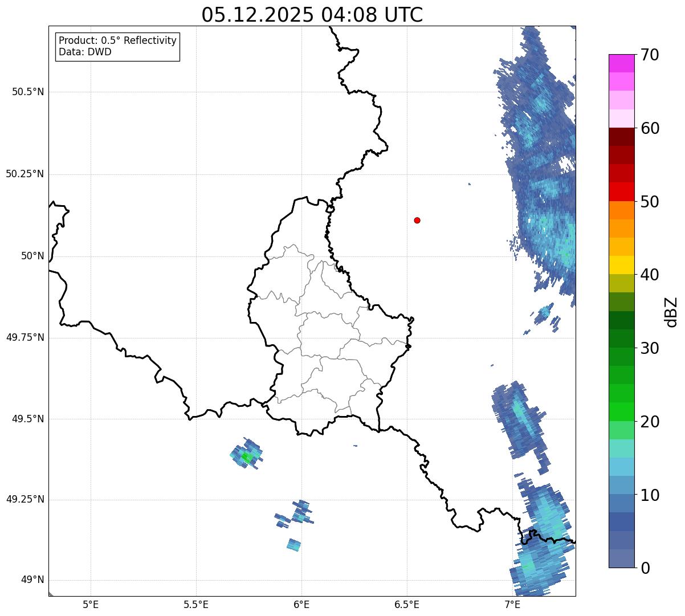Click the 50.5°N latitude label
Viewport: 685px width, 616px height.
pyautogui.click(x=28, y=92)
